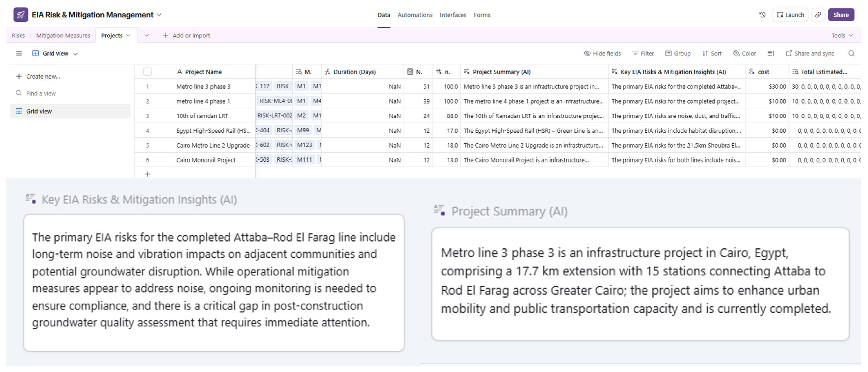Expand the Tools menu
The image size is (868, 372).
(x=842, y=35)
